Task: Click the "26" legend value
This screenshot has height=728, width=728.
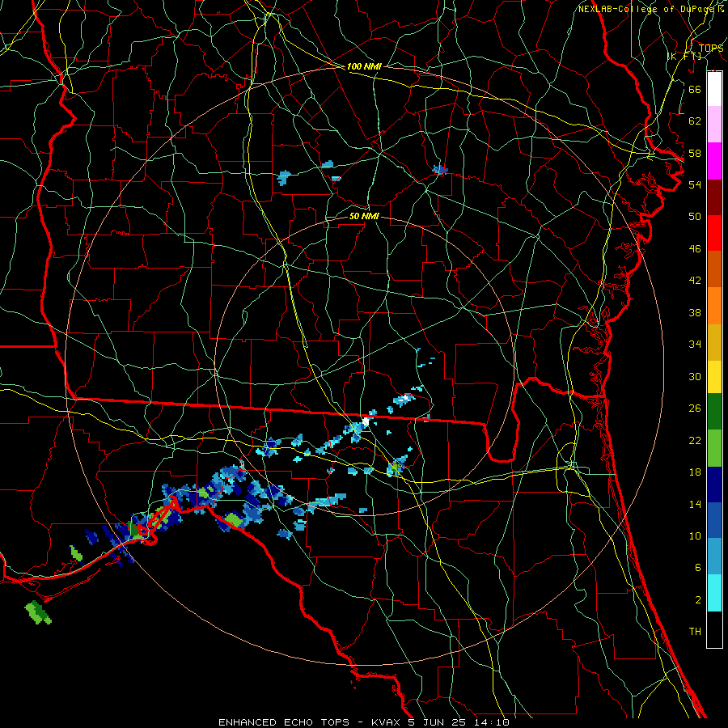Action: [695, 408]
